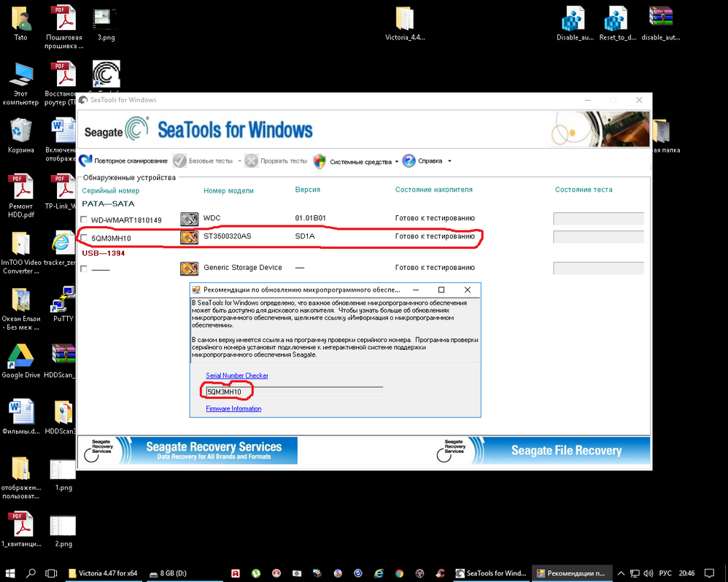Open the Системные средства shield icon
This screenshot has width=728, height=582.
(x=320, y=161)
